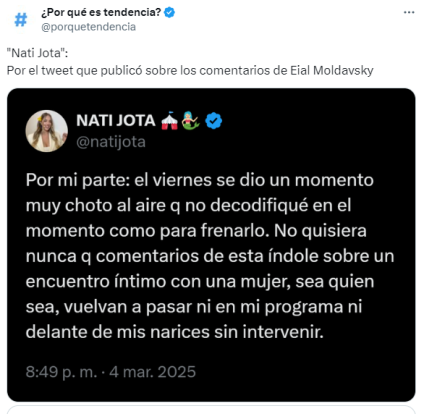Image resolution: width=424 pixels, height=414 pixels.
Task: Click the 8:49 p. m. timestamp
Action: (61, 372)
